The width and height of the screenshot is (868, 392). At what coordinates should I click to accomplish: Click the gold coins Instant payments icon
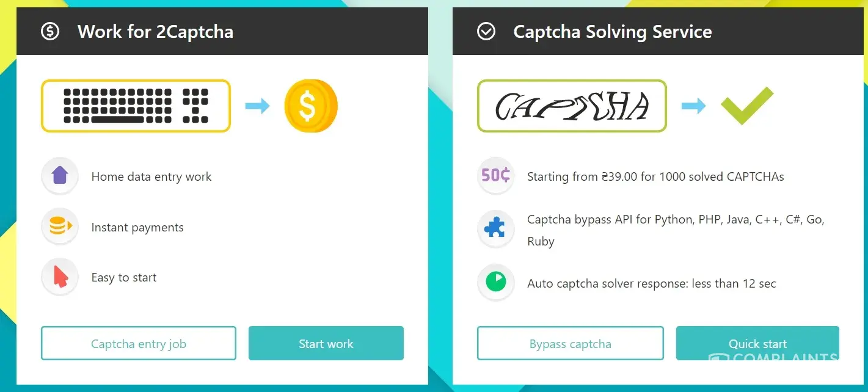pyautogui.click(x=60, y=227)
